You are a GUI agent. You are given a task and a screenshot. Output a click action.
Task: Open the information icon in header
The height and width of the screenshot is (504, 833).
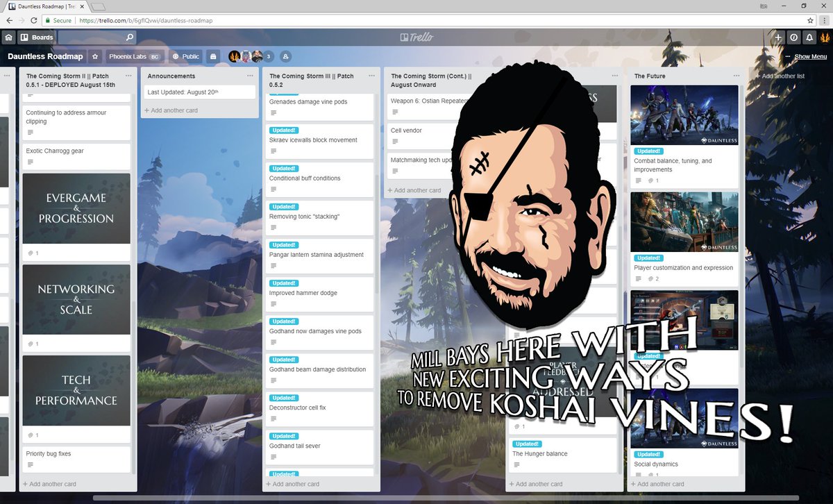pyautogui.click(x=793, y=37)
